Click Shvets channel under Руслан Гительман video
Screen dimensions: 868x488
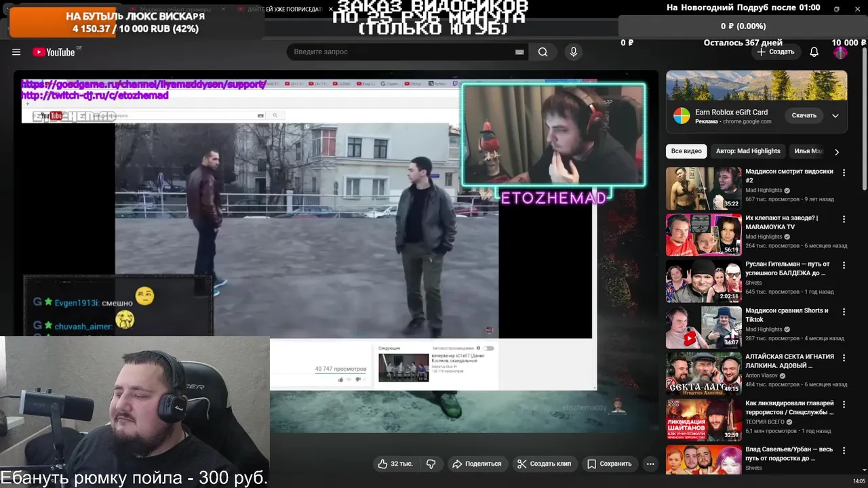[753, 283]
